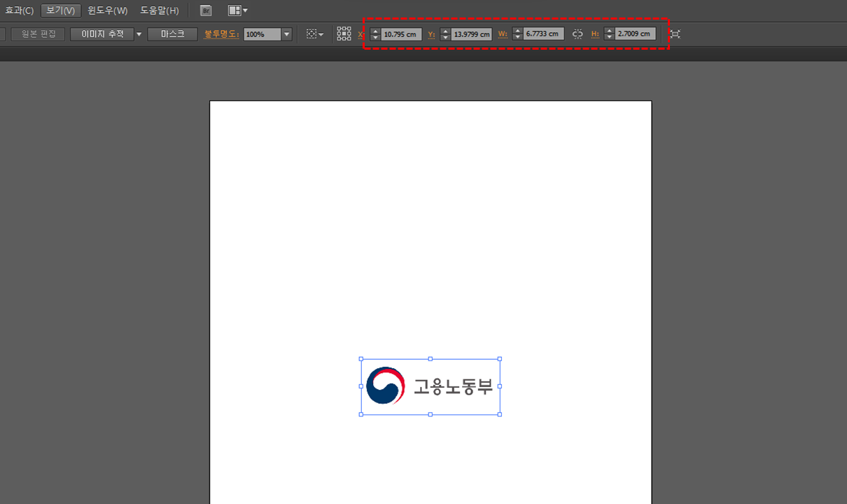Screen dimensions: 847x504
Task: Expand the opacity percentage dropdown arrow
Action: tap(286, 34)
